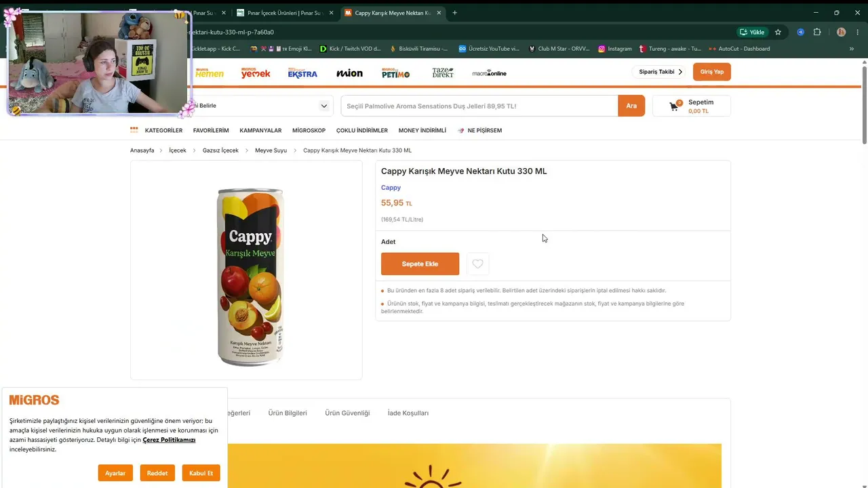868x488 pixels.
Task: Install app via Yükle button
Action: [x=753, y=32]
